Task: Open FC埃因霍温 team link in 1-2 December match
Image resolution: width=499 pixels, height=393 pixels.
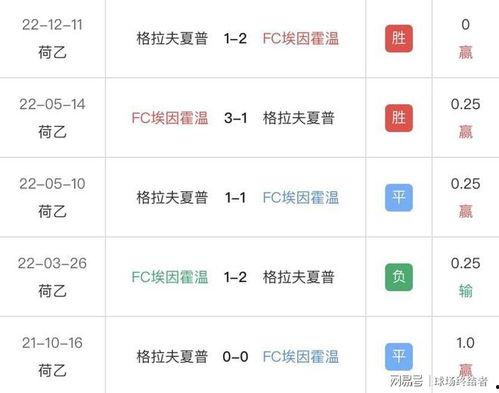Action: pyautogui.click(x=301, y=38)
